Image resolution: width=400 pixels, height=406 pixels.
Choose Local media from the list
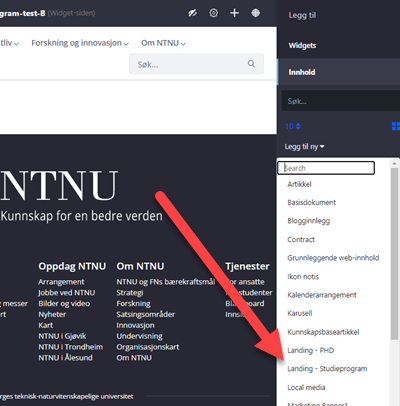point(306,387)
